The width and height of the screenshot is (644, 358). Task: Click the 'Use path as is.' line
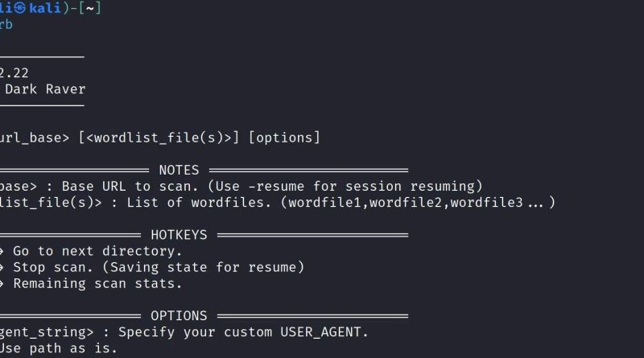[x=58, y=348]
